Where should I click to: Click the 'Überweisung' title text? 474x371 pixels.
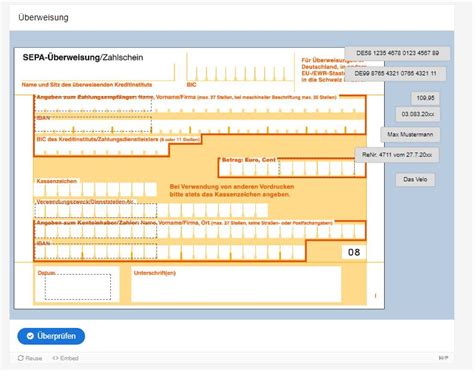tap(43, 18)
